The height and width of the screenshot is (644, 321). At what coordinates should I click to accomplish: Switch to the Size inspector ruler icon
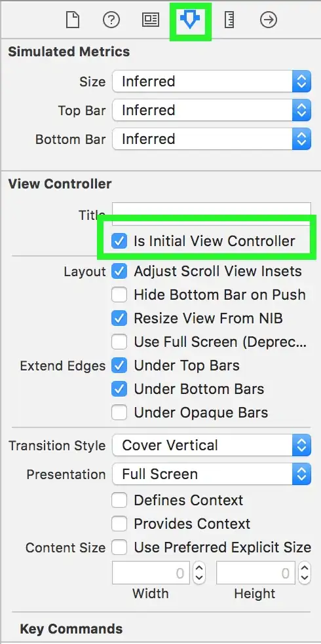[x=229, y=20]
